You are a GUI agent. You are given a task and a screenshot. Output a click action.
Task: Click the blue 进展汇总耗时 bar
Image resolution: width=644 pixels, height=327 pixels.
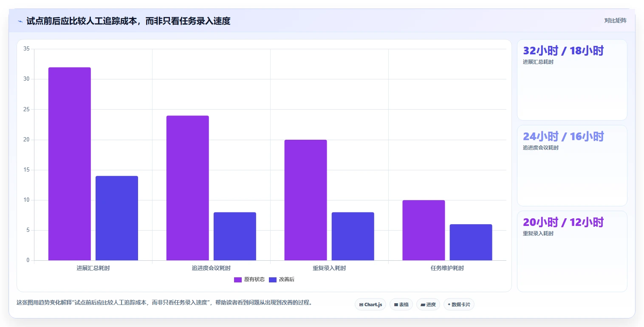tap(117, 218)
